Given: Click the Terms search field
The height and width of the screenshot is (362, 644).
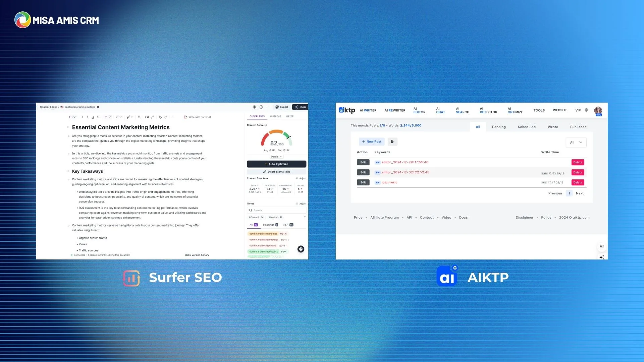Looking at the screenshot, I should pos(276,210).
